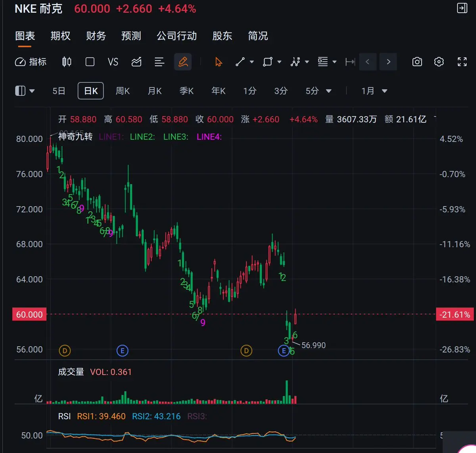The image size is (476, 453).
Task: Click the overlay line-chart icon
Action: (136, 62)
